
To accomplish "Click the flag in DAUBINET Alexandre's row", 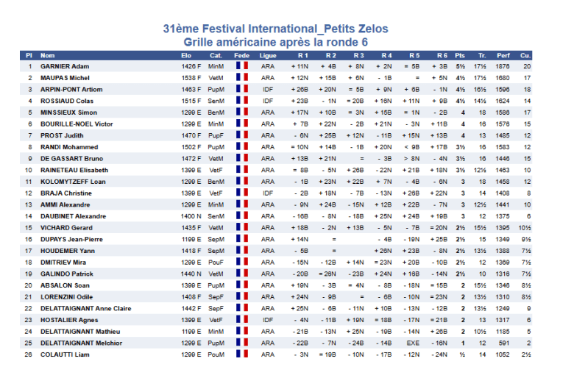I will 241,216.
